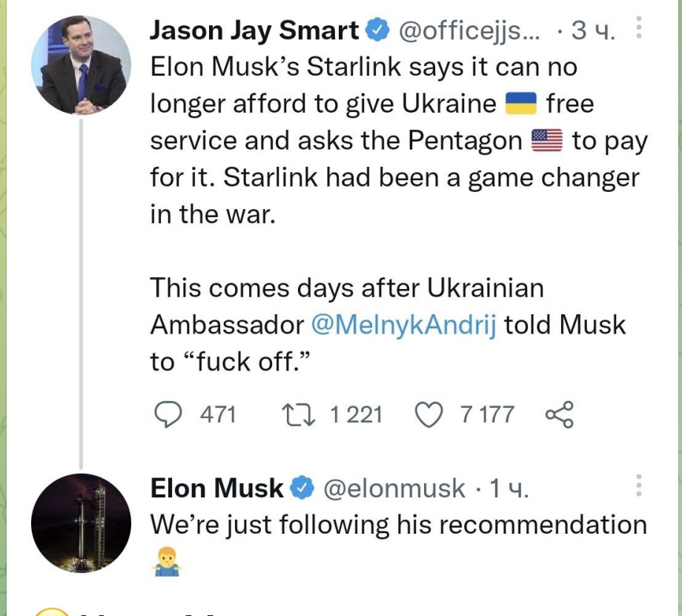This screenshot has width=682, height=616.
Task: Open Elon Musk's tweet options menu
Action: pyautogui.click(x=640, y=487)
